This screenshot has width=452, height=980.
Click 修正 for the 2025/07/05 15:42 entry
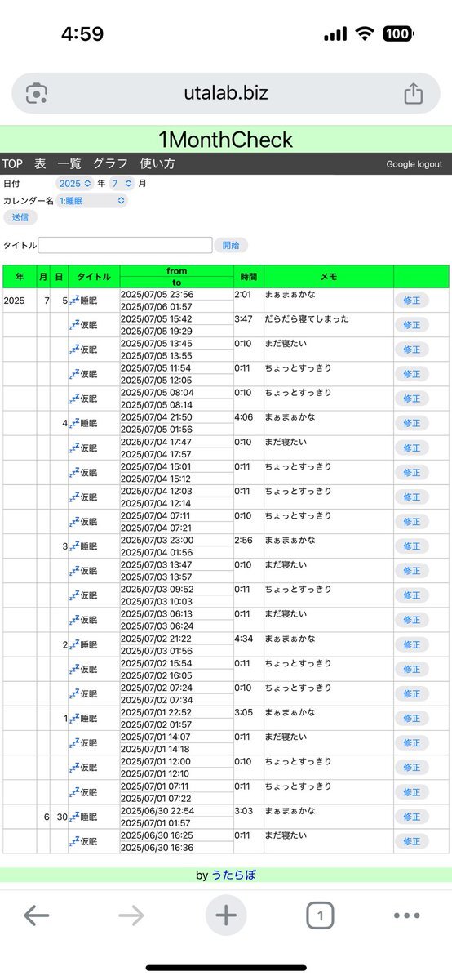click(412, 324)
